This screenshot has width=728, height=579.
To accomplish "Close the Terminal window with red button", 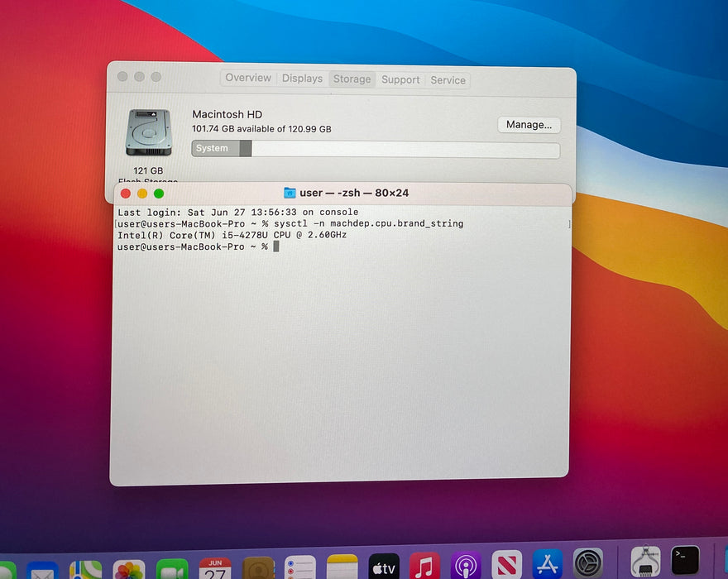I will click(125, 194).
